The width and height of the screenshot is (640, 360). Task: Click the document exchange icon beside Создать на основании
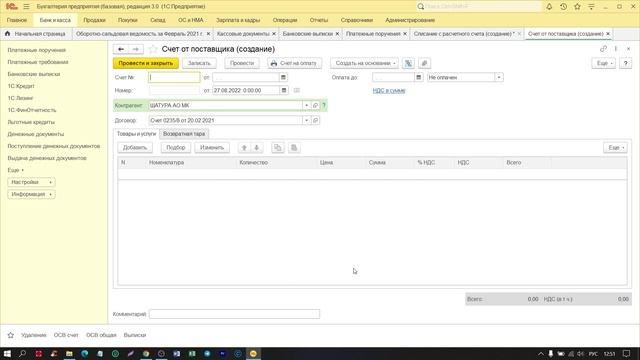pos(408,63)
